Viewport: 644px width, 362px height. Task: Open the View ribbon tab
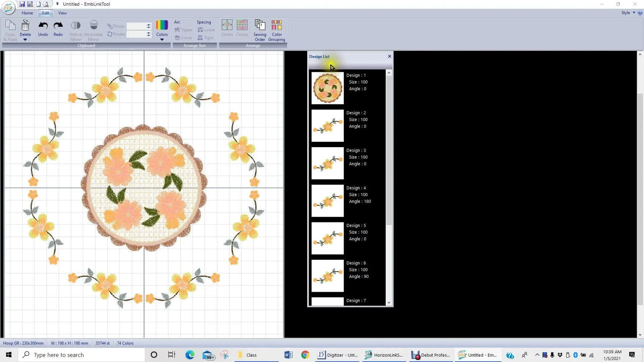62,13
